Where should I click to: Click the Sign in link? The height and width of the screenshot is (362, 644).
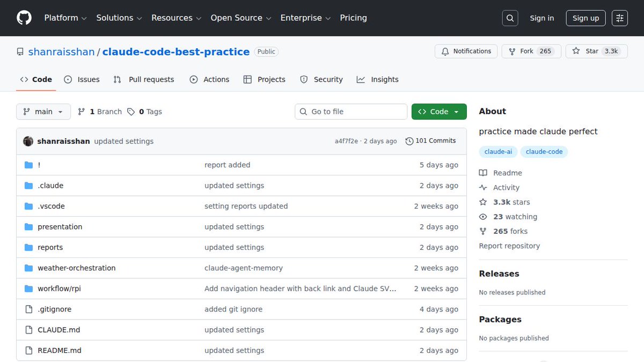click(x=542, y=18)
